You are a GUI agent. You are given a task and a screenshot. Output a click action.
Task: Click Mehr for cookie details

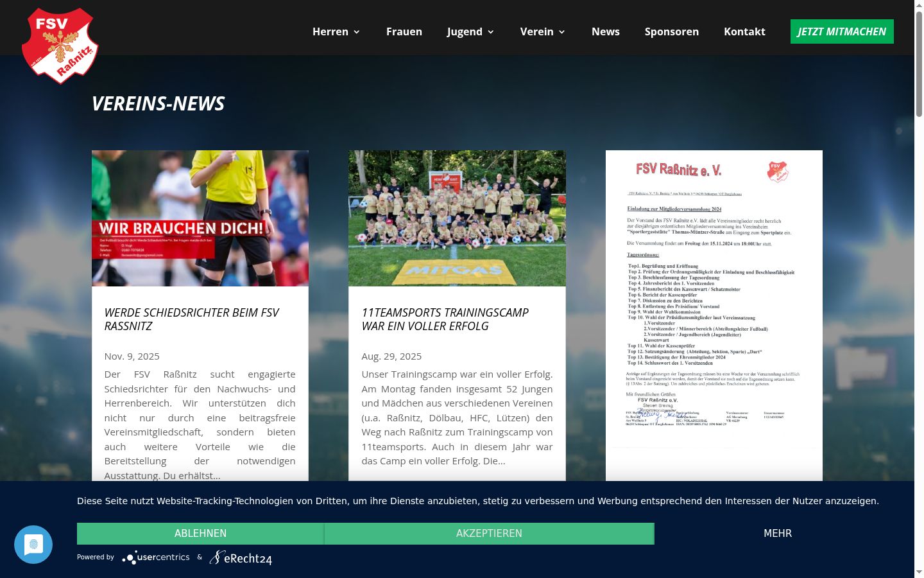point(778,534)
